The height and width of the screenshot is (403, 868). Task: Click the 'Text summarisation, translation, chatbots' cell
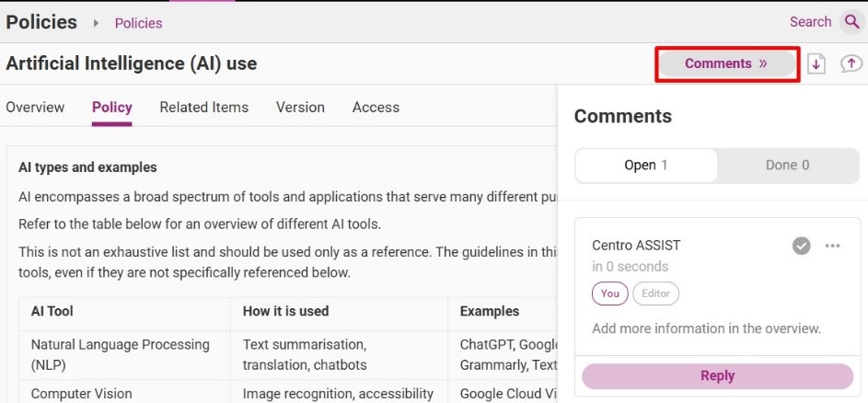tap(339, 355)
